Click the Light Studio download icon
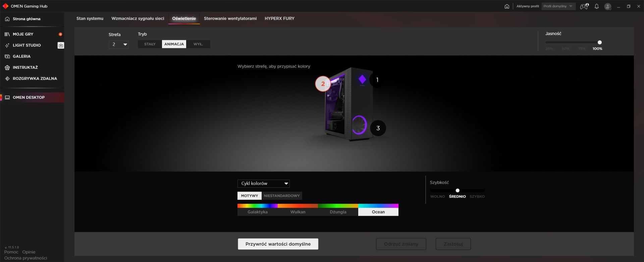 pyautogui.click(x=61, y=45)
